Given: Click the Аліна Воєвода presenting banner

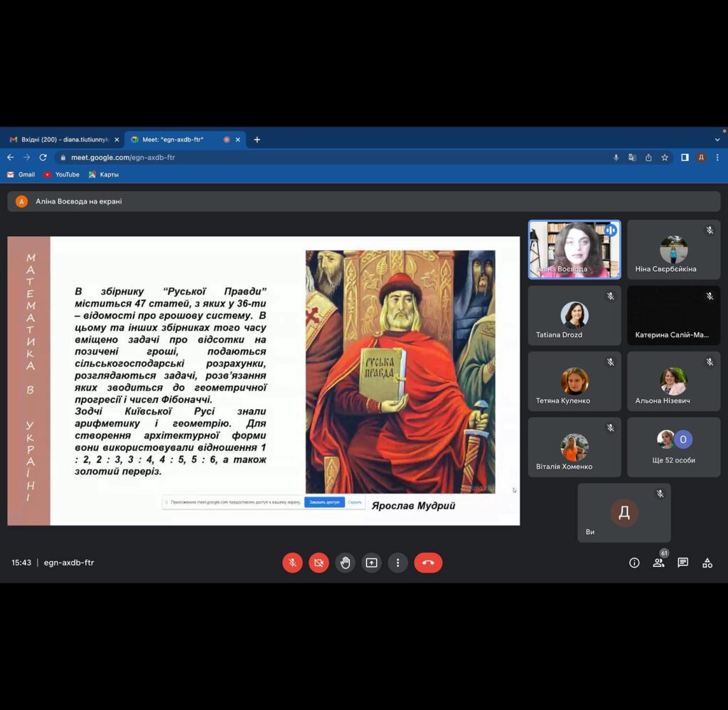Looking at the screenshot, I should tap(363, 201).
